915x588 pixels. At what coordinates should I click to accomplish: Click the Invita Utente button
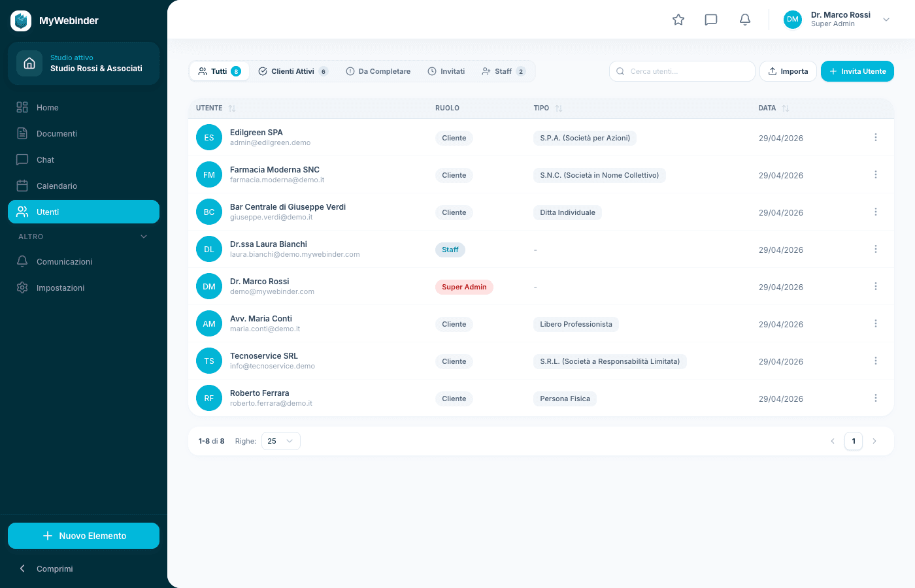pyautogui.click(x=857, y=71)
